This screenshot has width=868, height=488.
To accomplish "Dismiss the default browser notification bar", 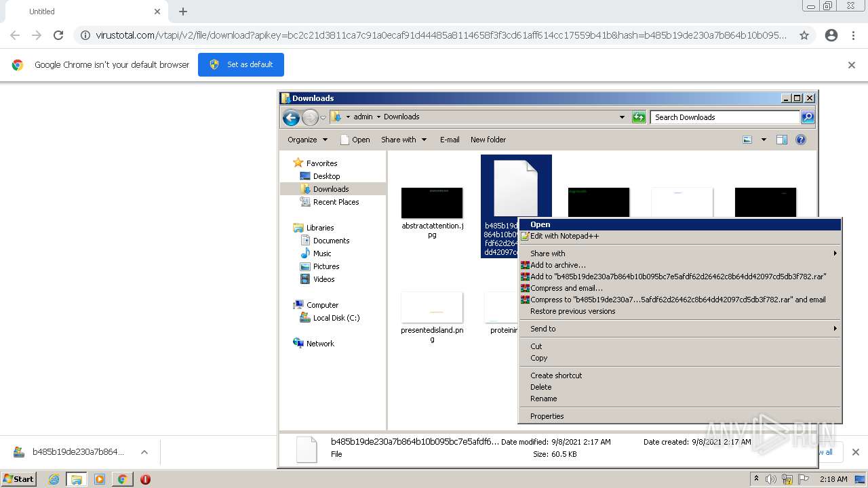I will (x=852, y=65).
